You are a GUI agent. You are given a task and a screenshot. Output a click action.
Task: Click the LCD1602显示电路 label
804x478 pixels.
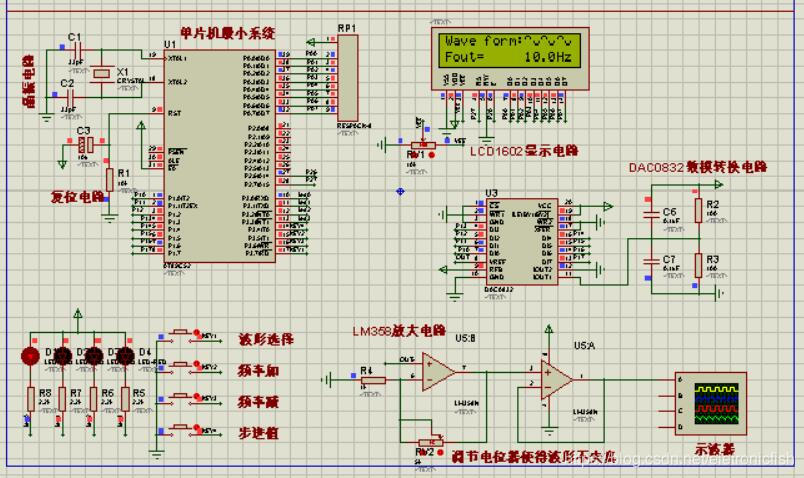click(x=524, y=151)
